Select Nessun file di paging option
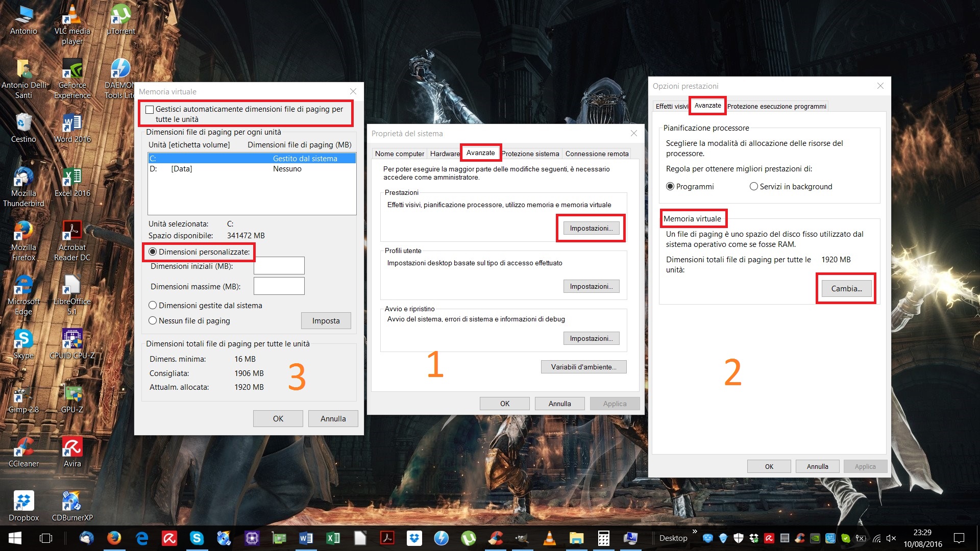Screen dimensions: 980x551 tap(153, 321)
